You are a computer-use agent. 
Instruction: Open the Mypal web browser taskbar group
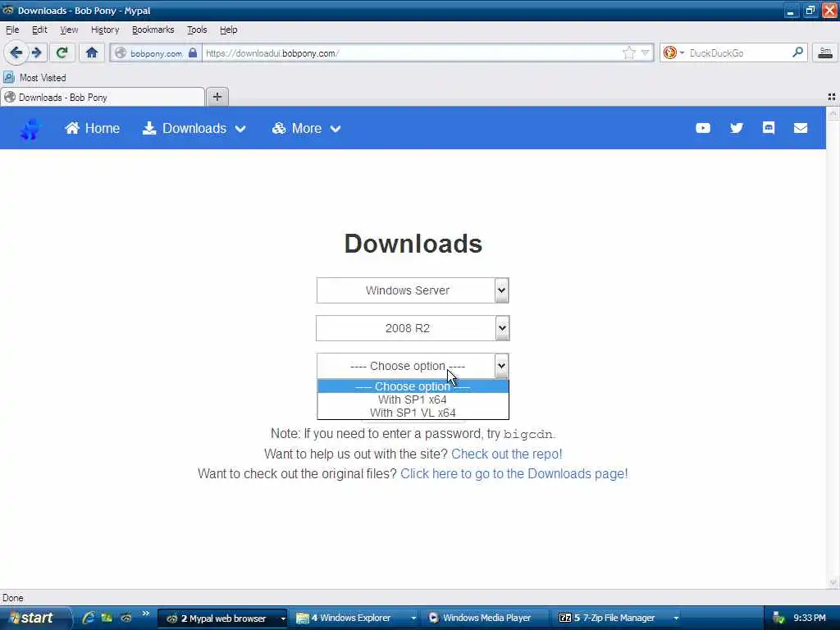222,619
